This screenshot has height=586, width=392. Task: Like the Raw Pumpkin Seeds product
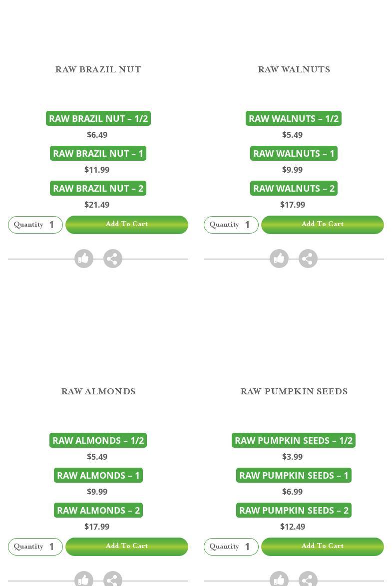click(x=279, y=580)
